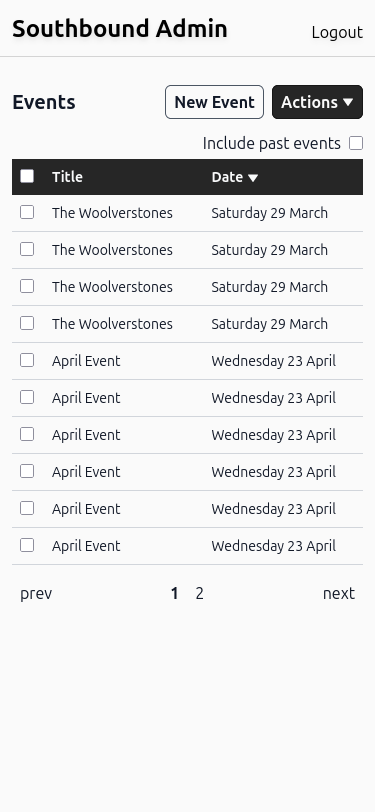Click the prev pagination link
This screenshot has width=375, height=812.
(x=36, y=593)
